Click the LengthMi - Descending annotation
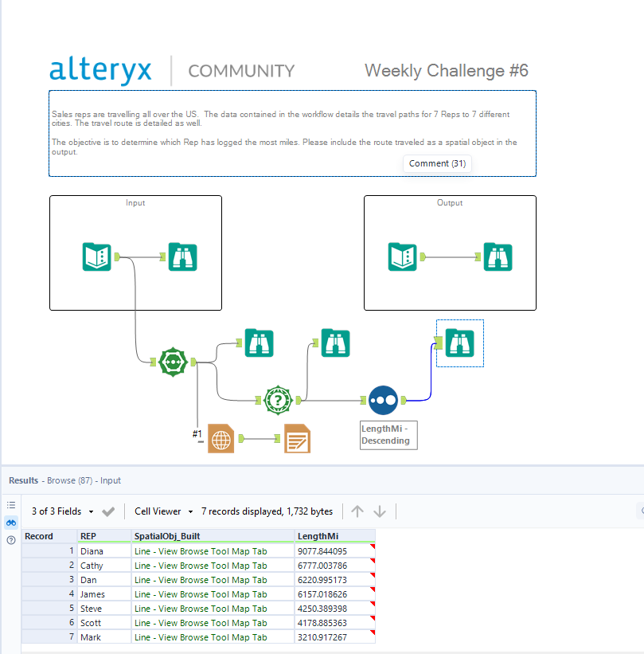The image size is (644, 654). 388,435
